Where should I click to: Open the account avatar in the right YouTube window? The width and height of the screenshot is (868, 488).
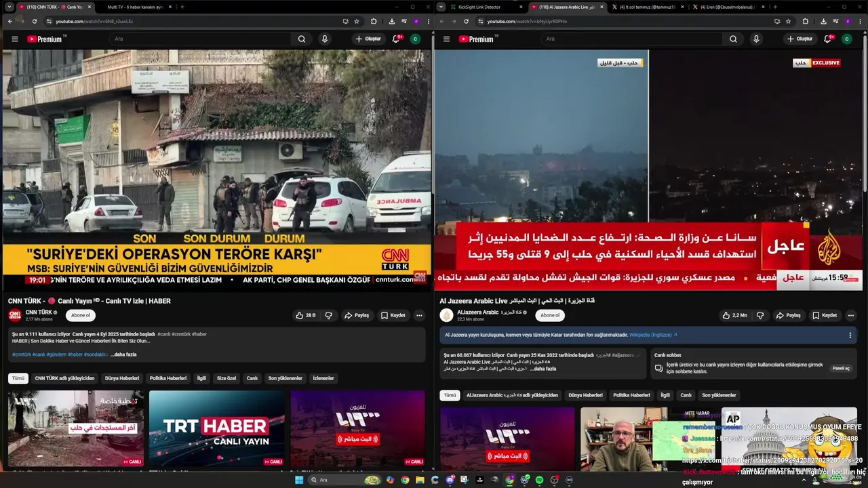pyautogui.click(x=846, y=39)
